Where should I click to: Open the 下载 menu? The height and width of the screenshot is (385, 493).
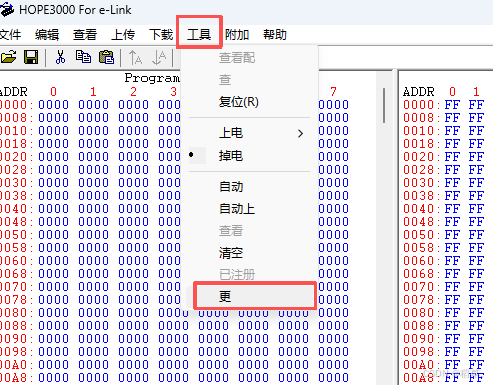coord(161,35)
